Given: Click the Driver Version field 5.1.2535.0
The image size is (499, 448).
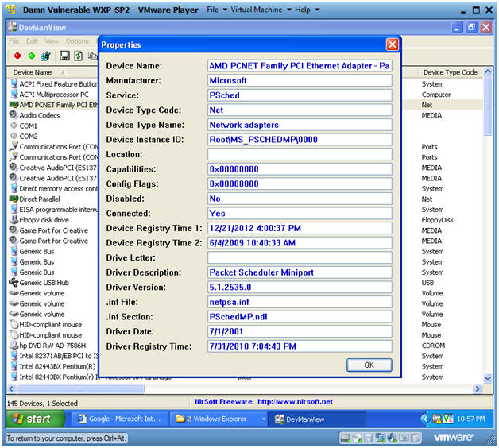Looking at the screenshot, I should [x=300, y=287].
